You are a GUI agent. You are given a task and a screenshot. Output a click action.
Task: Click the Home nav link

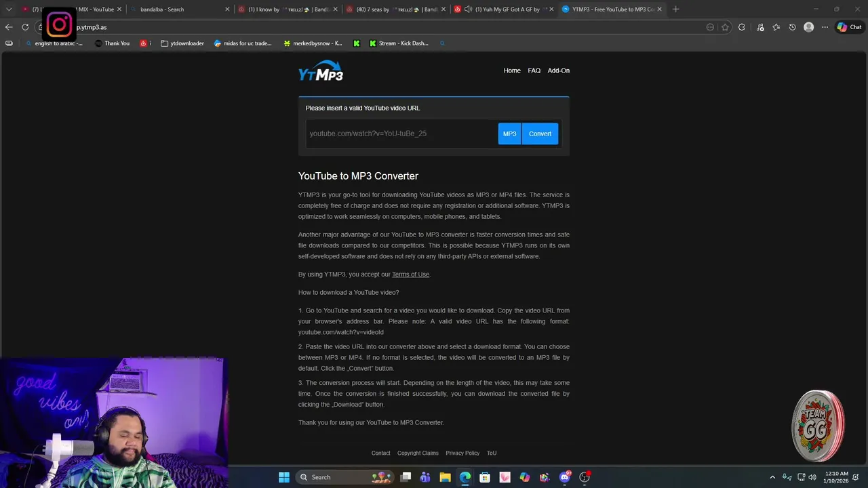(x=512, y=70)
